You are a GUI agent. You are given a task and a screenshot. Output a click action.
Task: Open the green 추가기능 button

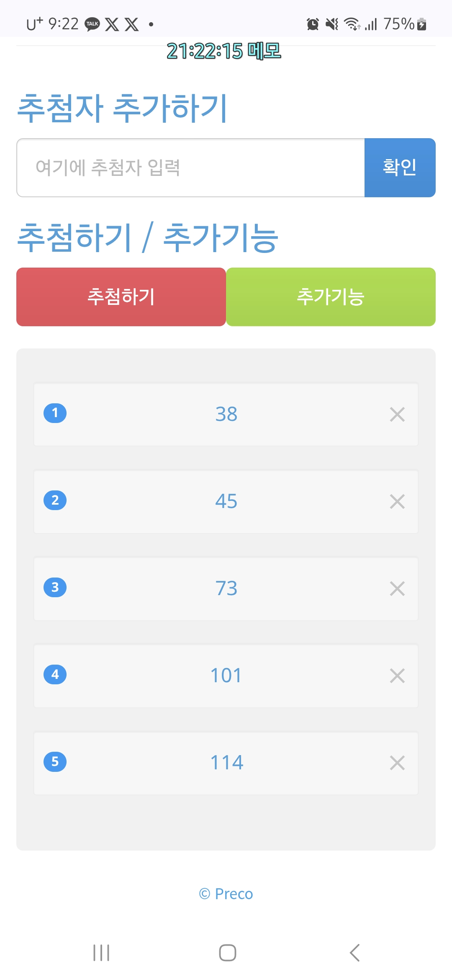(331, 297)
